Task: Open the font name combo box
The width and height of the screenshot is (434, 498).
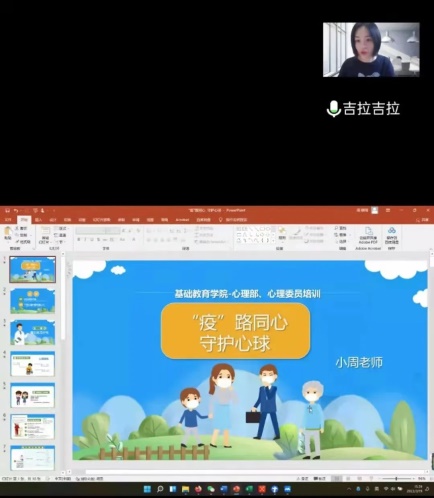Action: pyautogui.click(x=91, y=231)
